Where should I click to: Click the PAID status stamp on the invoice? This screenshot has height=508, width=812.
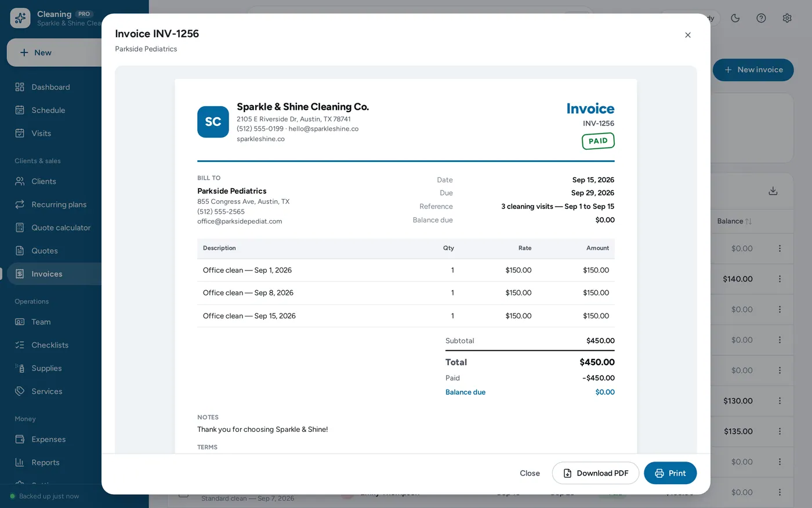598,141
